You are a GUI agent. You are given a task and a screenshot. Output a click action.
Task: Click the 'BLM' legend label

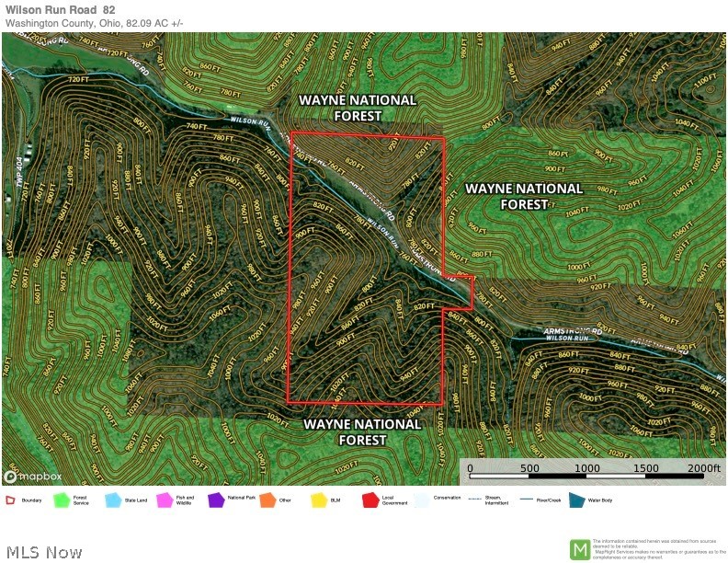click(336, 500)
